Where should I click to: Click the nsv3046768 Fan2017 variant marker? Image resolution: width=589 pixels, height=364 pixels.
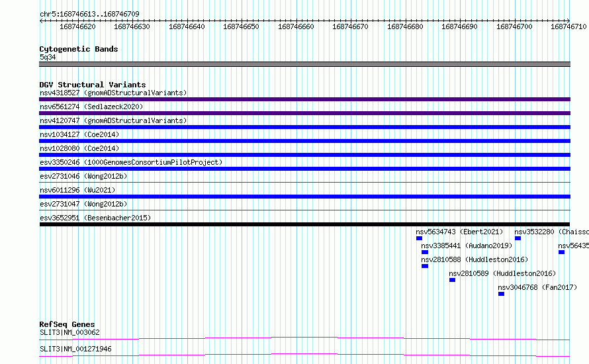pyautogui.click(x=501, y=294)
